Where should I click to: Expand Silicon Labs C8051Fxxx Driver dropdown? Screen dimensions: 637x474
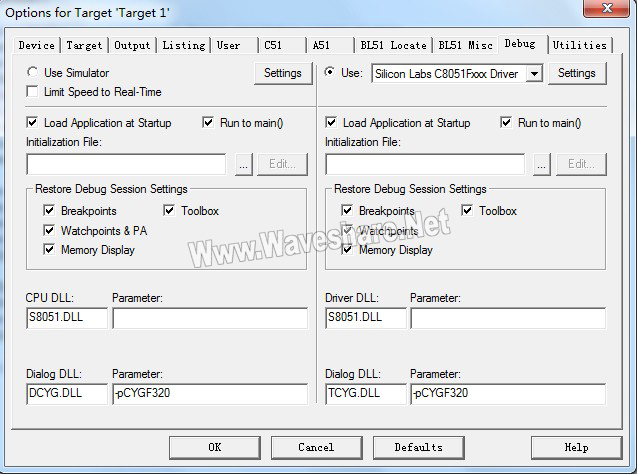534,73
